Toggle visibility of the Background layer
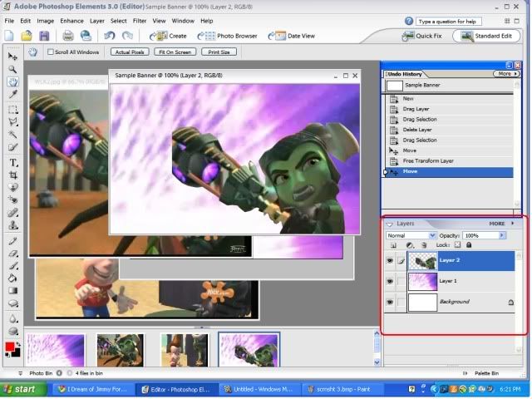This screenshot has height=399, width=532. (x=390, y=302)
